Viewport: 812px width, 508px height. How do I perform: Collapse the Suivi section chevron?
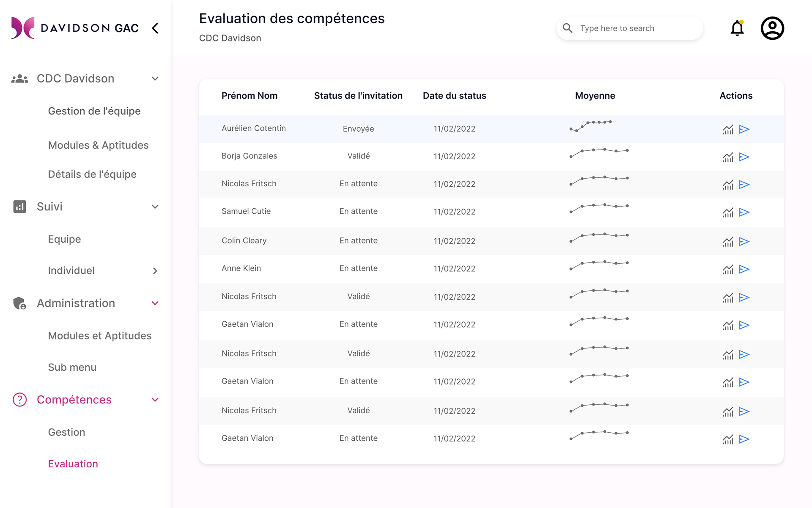coord(155,207)
